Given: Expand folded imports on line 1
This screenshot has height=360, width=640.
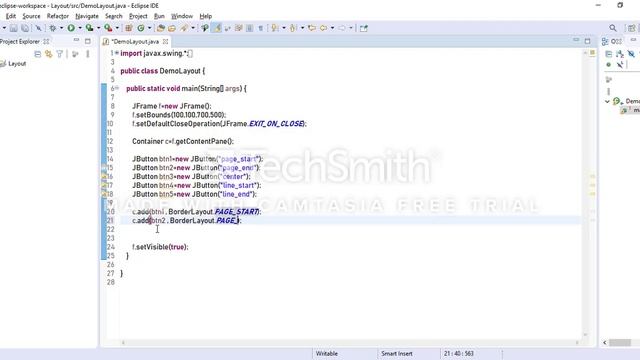Looking at the screenshot, I should coord(117,53).
